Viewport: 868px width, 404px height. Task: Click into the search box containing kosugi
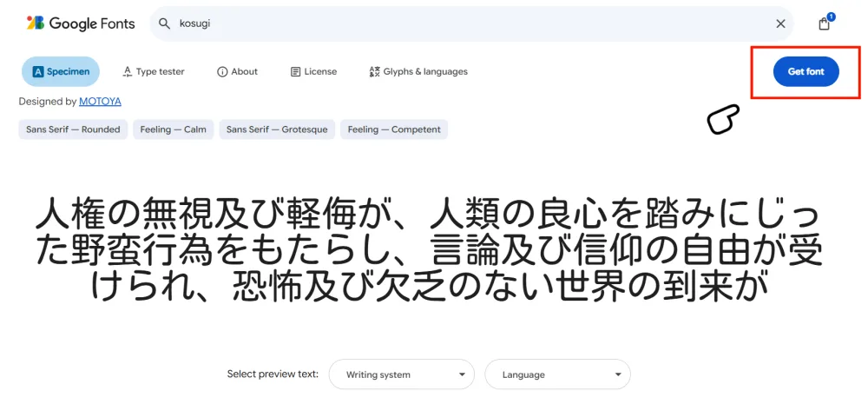point(469,23)
